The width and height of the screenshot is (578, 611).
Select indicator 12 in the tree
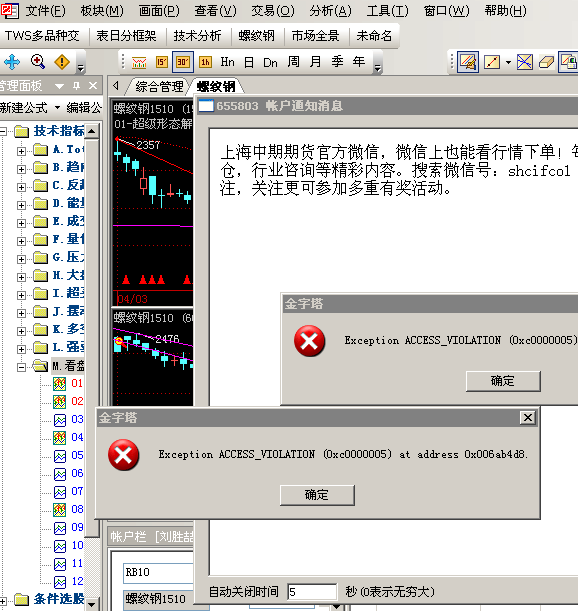click(69, 582)
